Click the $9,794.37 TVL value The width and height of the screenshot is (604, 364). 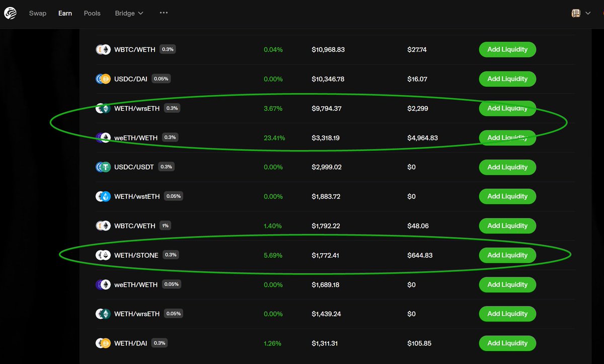(x=327, y=108)
